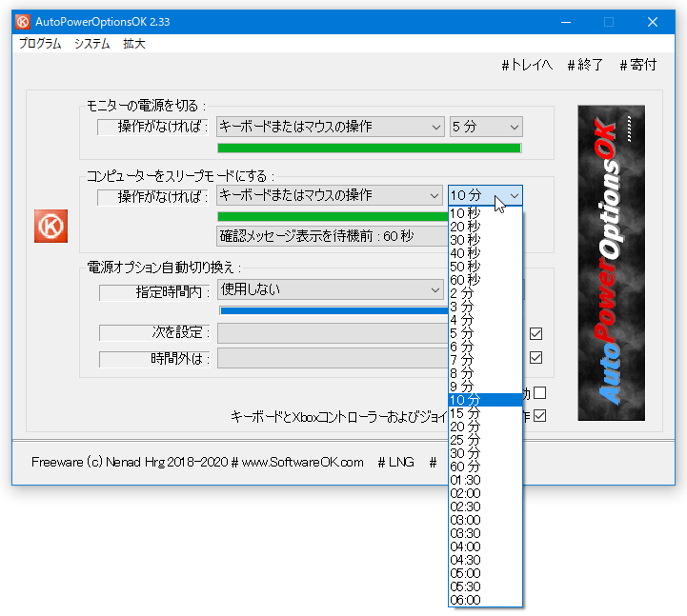
Task: Click the #トレイへ link
Action: point(527,65)
